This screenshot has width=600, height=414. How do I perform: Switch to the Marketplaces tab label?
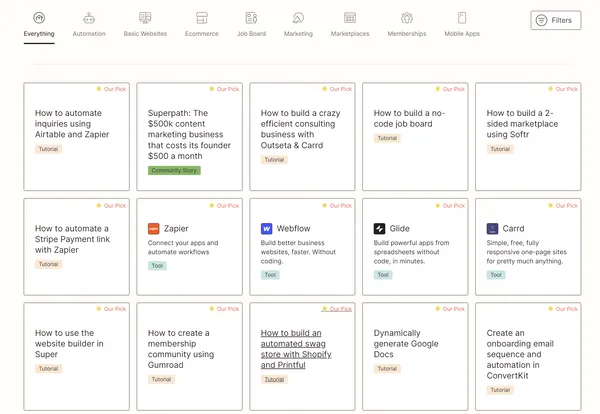pos(350,34)
